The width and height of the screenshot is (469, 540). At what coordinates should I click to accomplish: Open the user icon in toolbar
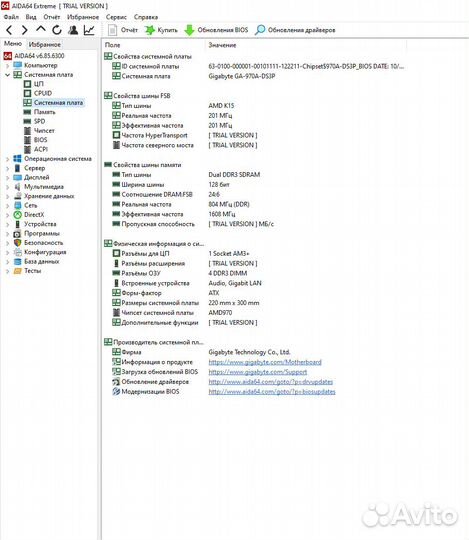coord(73,30)
